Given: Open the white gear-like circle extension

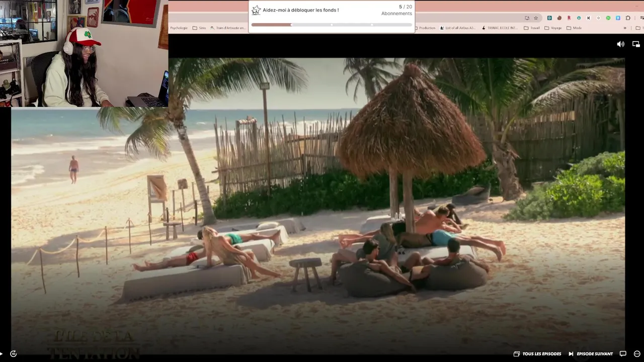Looking at the screenshot, I should coord(598,18).
